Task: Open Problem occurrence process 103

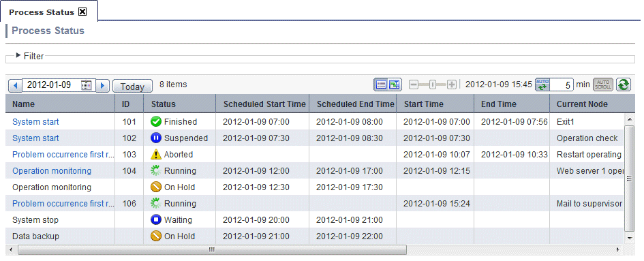Action: point(63,155)
